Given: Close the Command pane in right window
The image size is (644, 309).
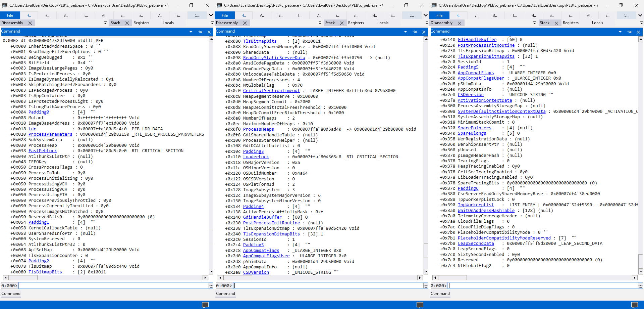Looking at the screenshot, I should pos(638,32).
